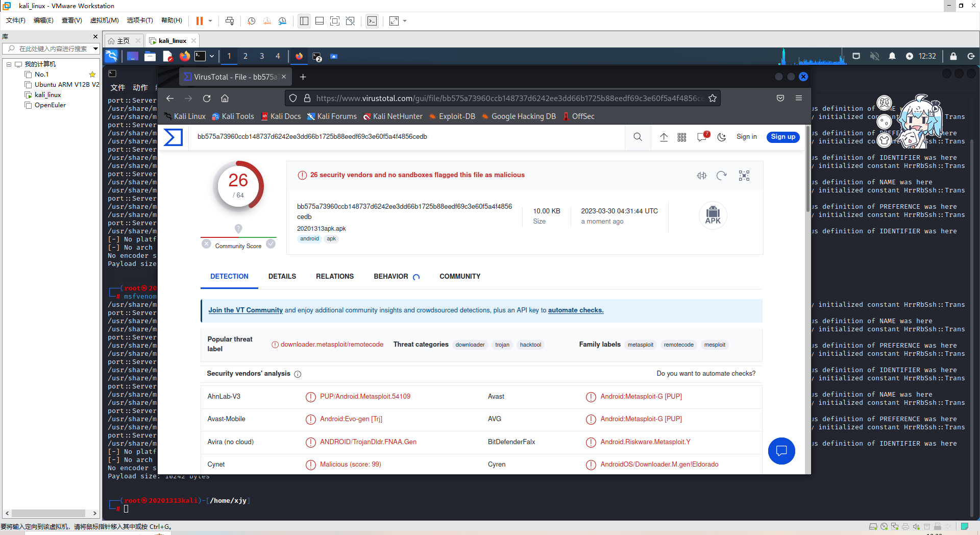This screenshot has height=535, width=980.
Task: Click the find similar files icon
Action: (x=702, y=176)
